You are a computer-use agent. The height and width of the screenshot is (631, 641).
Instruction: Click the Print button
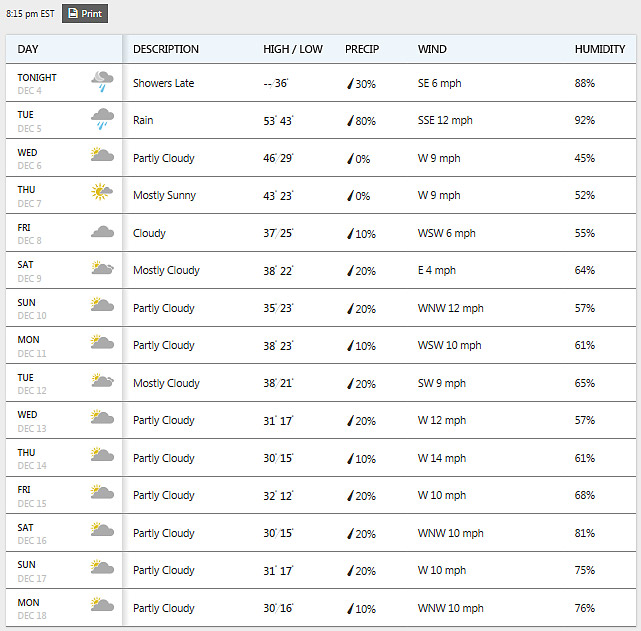coord(85,13)
